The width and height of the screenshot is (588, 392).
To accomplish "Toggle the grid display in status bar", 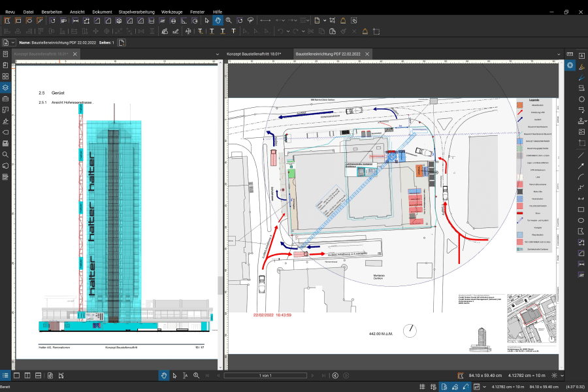I will pos(422,387).
